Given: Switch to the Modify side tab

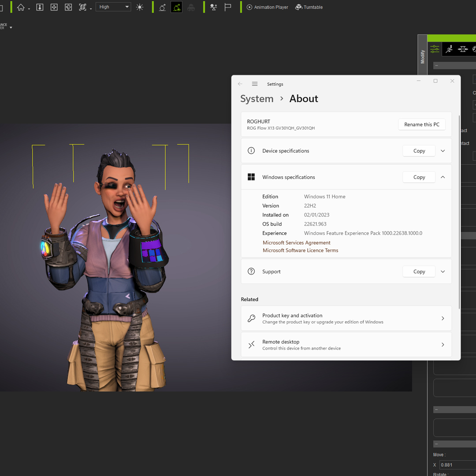Looking at the screenshot, I should (422, 56).
